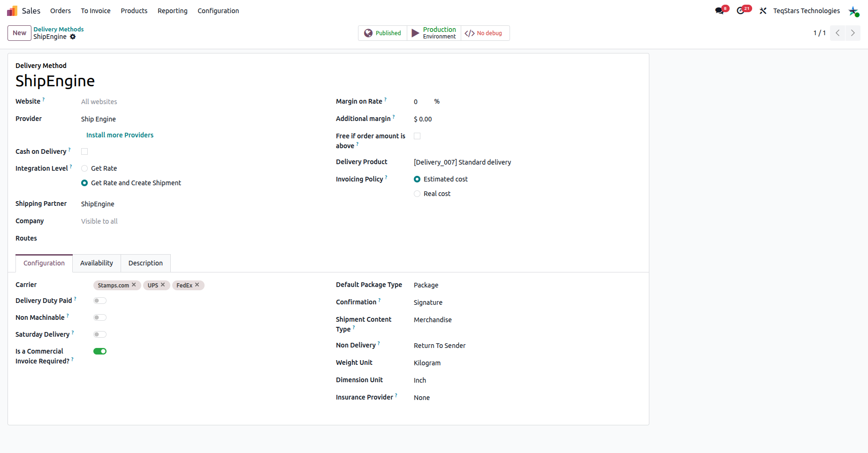
Task: Go to next record arrow
Action: [853, 33]
